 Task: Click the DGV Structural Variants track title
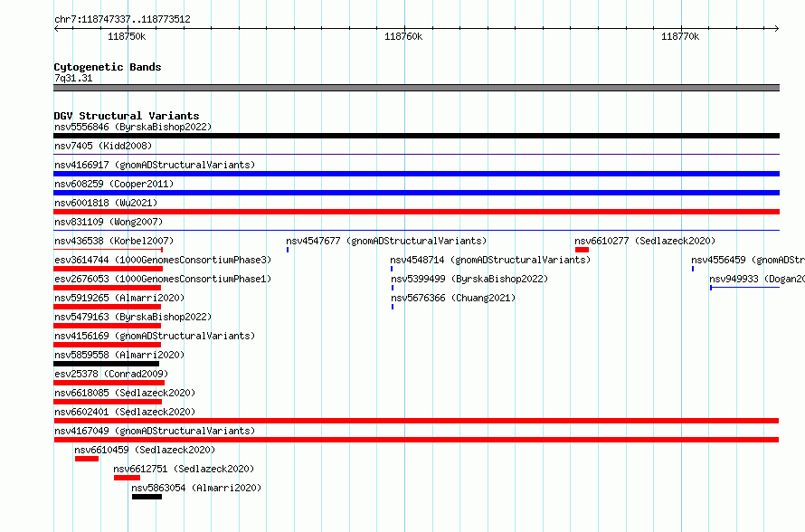(127, 116)
